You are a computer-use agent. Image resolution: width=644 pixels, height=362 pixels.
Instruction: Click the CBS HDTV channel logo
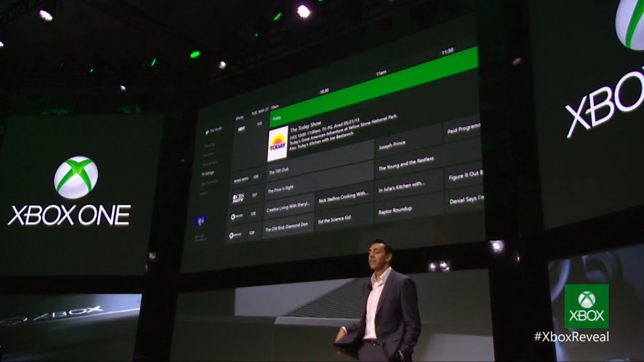(239, 197)
